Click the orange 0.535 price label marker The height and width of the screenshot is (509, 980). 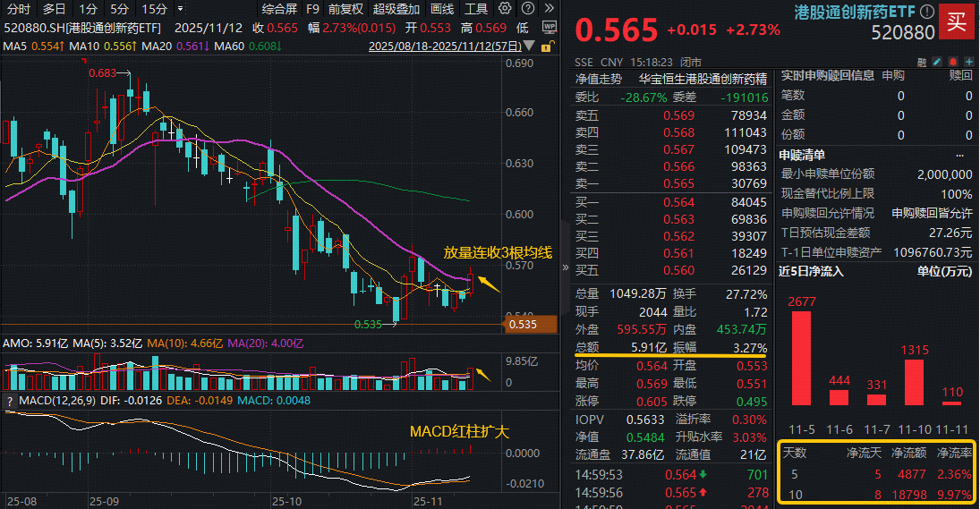click(x=523, y=324)
